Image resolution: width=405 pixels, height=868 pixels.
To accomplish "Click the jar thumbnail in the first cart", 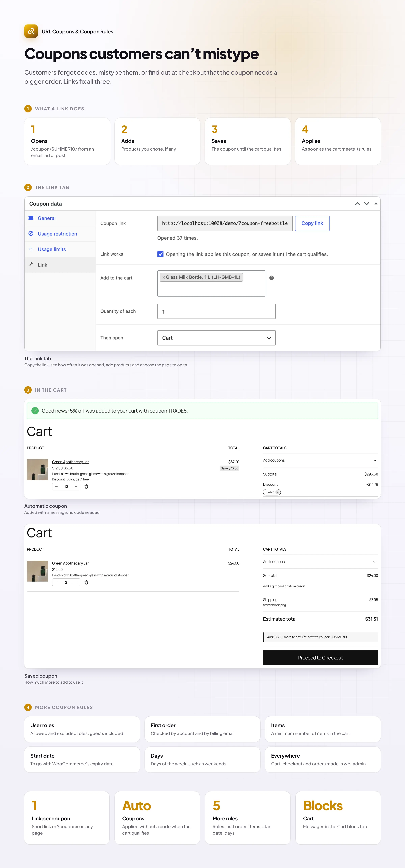I will (x=37, y=470).
